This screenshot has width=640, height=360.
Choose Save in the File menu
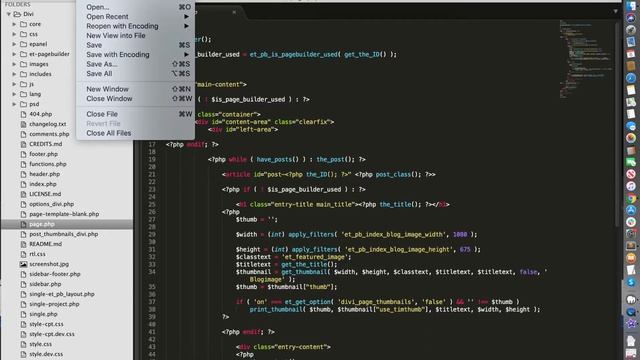tap(135, 45)
